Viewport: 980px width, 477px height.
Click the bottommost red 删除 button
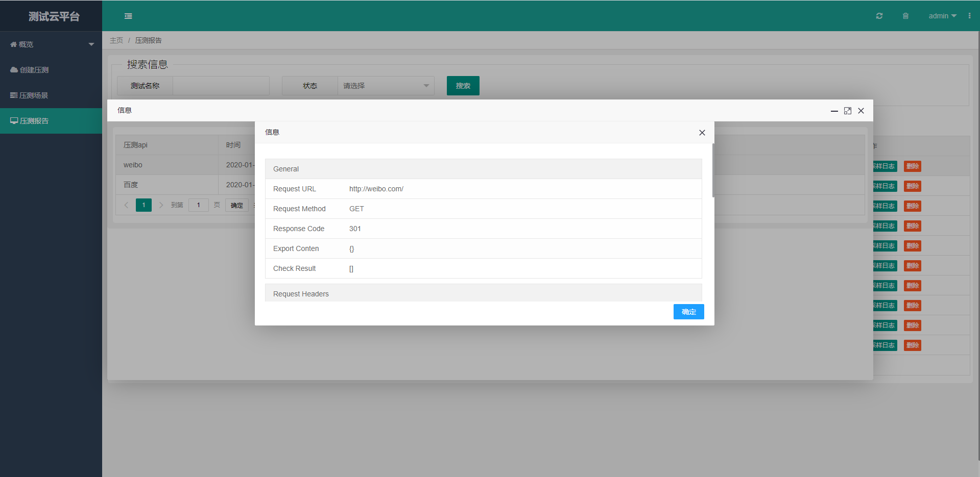(x=913, y=345)
